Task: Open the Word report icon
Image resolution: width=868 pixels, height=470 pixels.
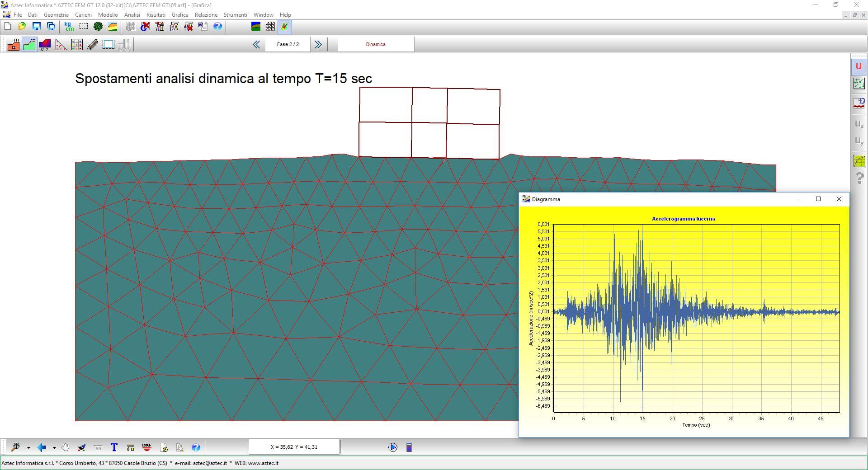Action: tap(203, 27)
